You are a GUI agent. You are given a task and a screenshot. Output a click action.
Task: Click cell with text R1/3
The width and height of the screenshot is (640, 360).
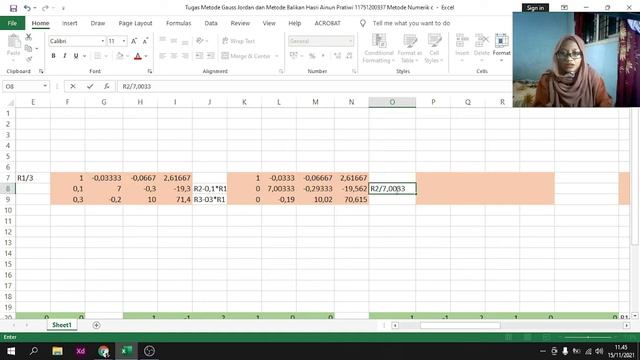tap(33, 178)
